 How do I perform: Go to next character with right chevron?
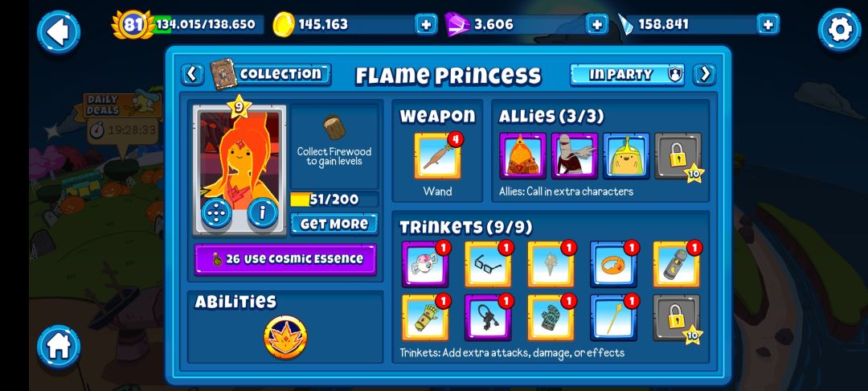tap(705, 75)
